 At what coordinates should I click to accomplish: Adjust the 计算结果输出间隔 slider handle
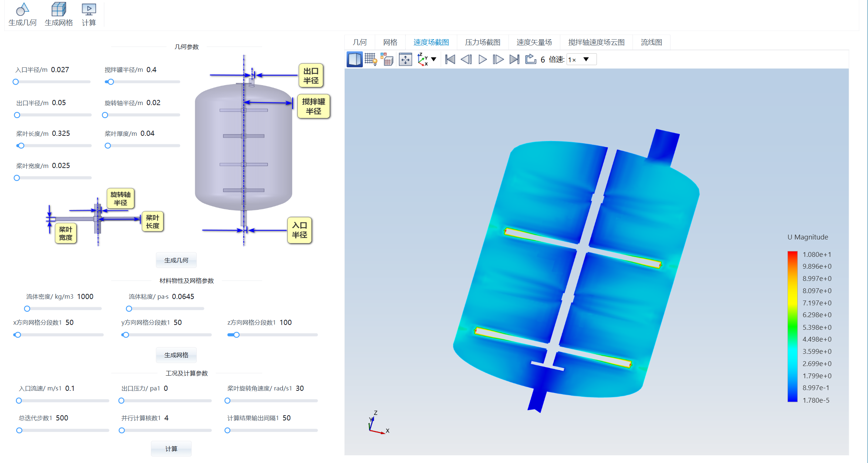pyautogui.click(x=227, y=430)
